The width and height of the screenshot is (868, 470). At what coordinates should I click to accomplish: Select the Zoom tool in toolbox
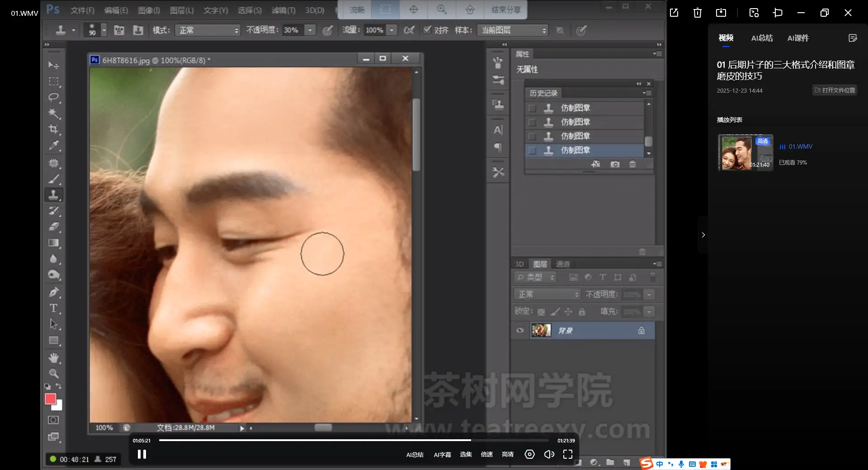pyautogui.click(x=53, y=374)
